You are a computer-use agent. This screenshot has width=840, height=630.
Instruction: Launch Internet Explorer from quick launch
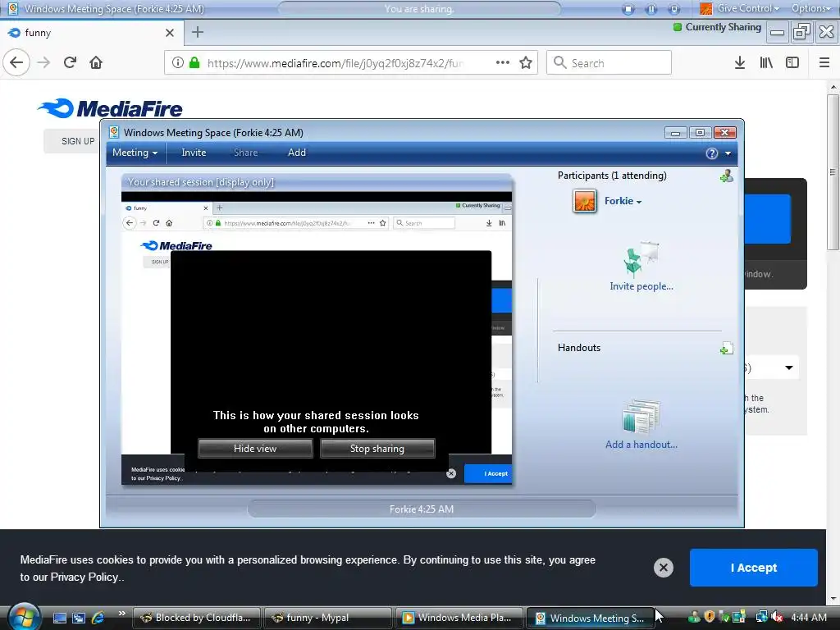[x=98, y=619]
